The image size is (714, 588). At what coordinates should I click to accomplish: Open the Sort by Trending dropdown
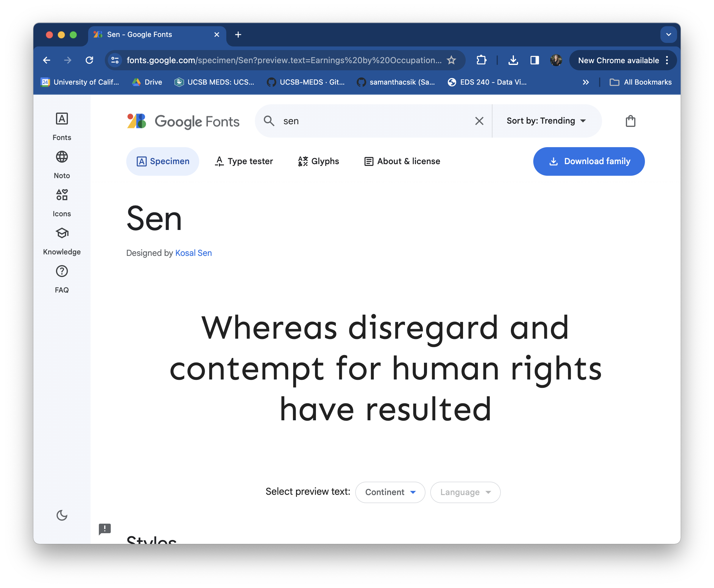point(546,121)
